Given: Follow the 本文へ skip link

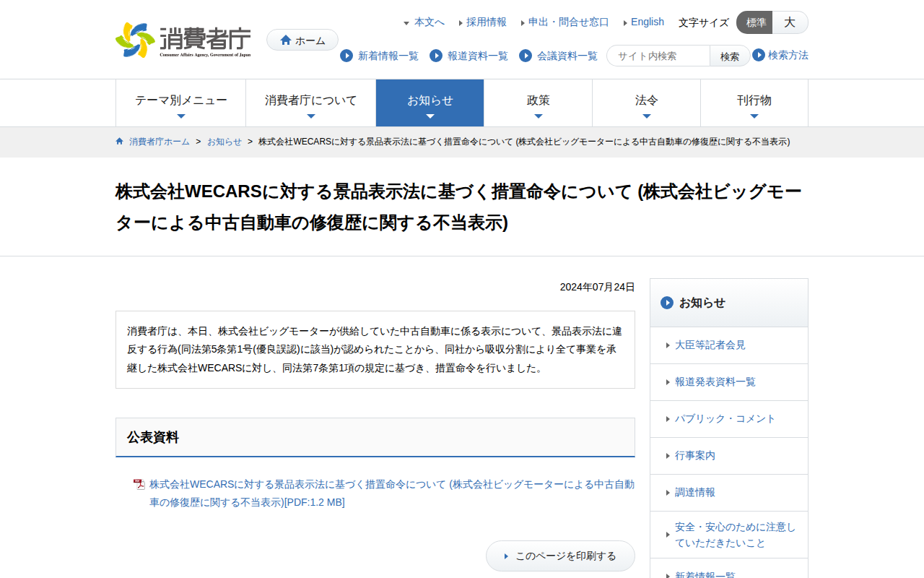Looking at the screenshot, I should coord(430,22).
